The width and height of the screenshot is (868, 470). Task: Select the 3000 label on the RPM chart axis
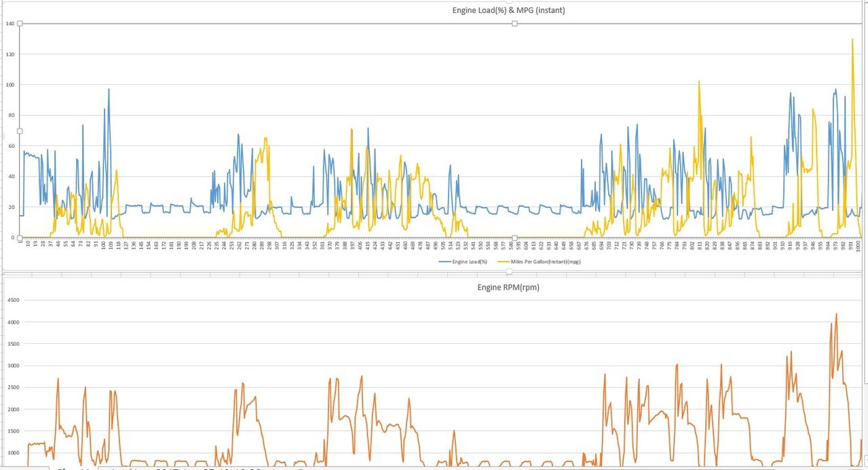(14, 366)
